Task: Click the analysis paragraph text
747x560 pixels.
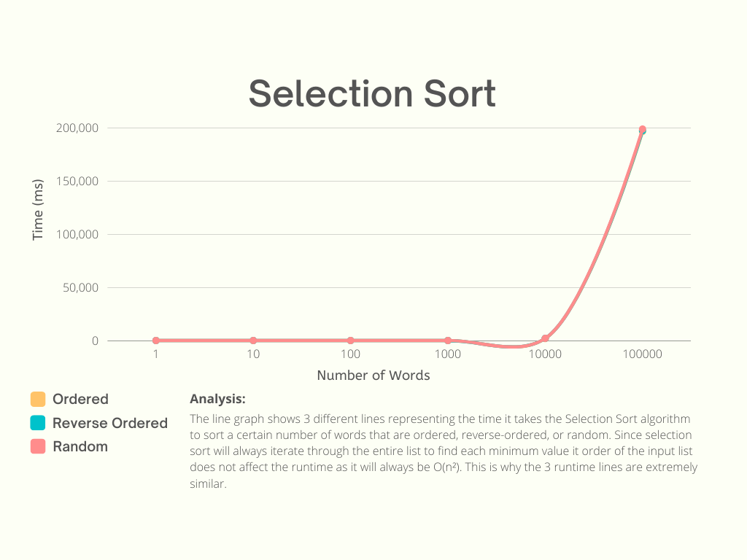Action: coord(444,451)
